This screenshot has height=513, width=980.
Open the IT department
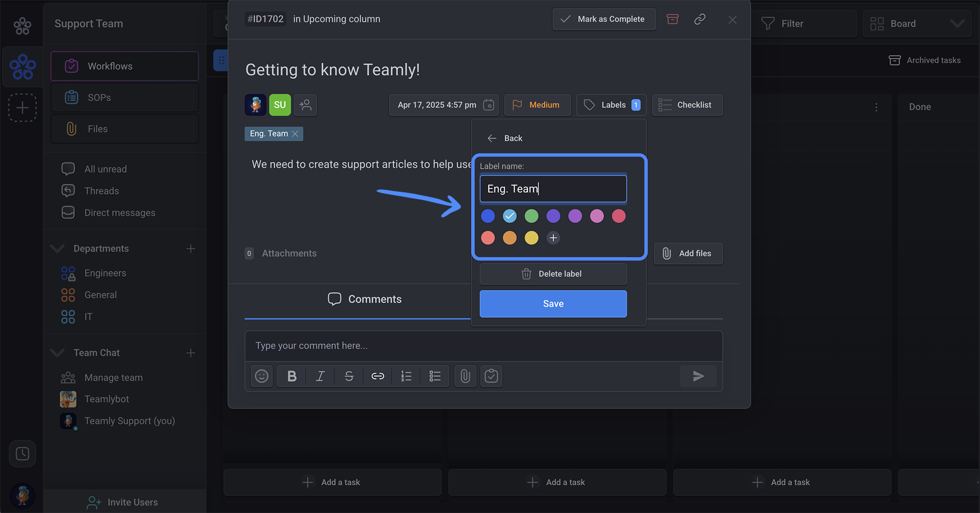(77, 317)
